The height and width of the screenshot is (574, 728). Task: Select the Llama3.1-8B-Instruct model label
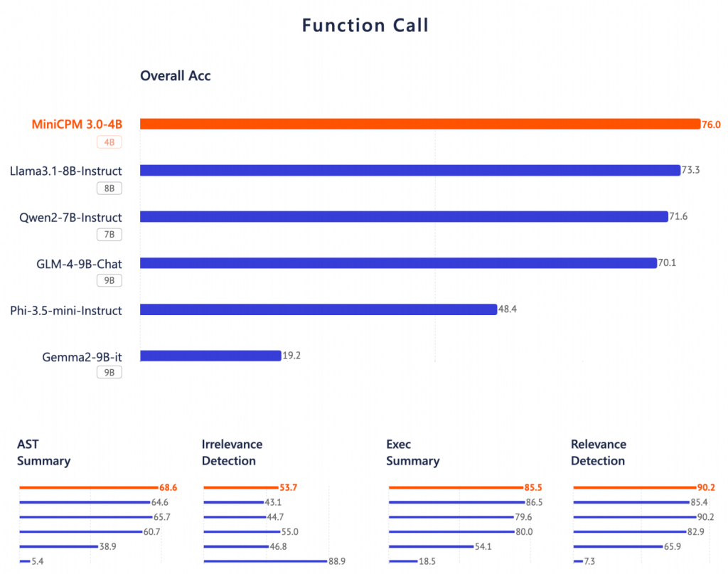click(x=66, y=171)
